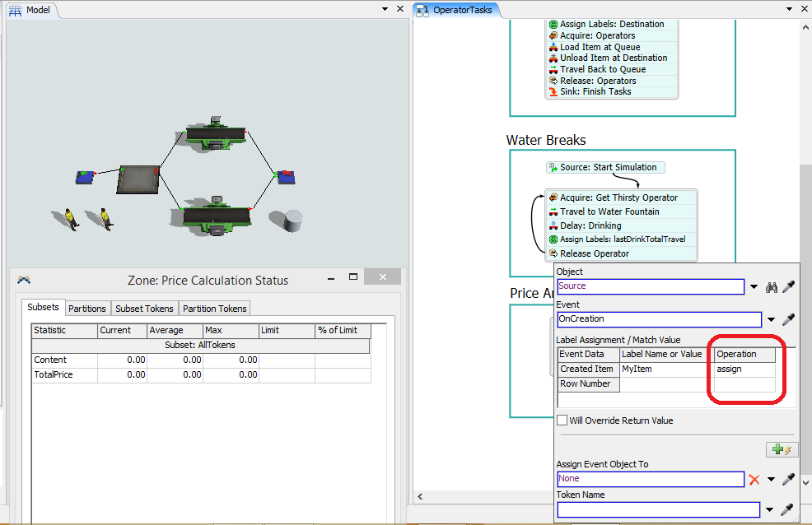Click the Token Name input field
The image size is (812, 525).
658,509
